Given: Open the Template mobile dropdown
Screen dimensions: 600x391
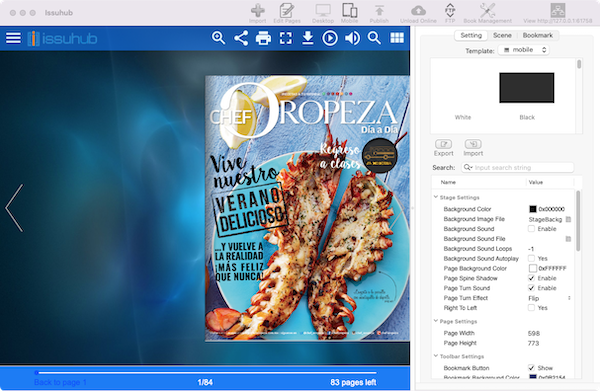Looking at the screenshot, I should (523, 50).
